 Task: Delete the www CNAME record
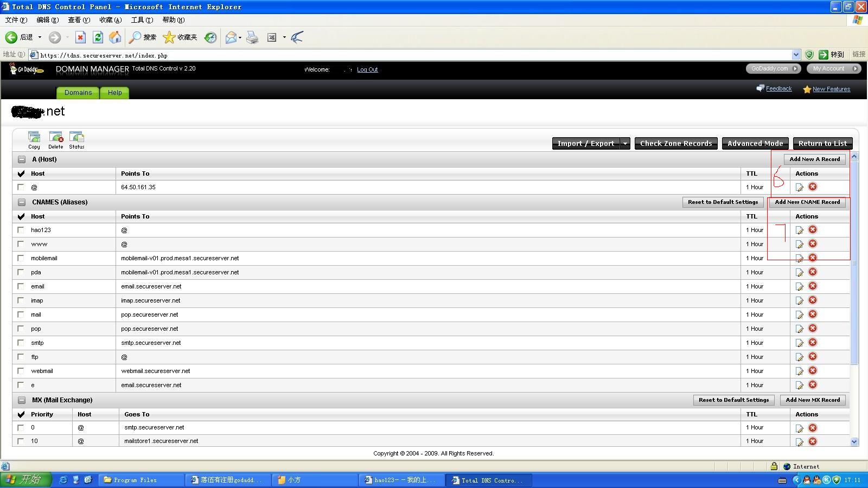pos(813,243)
